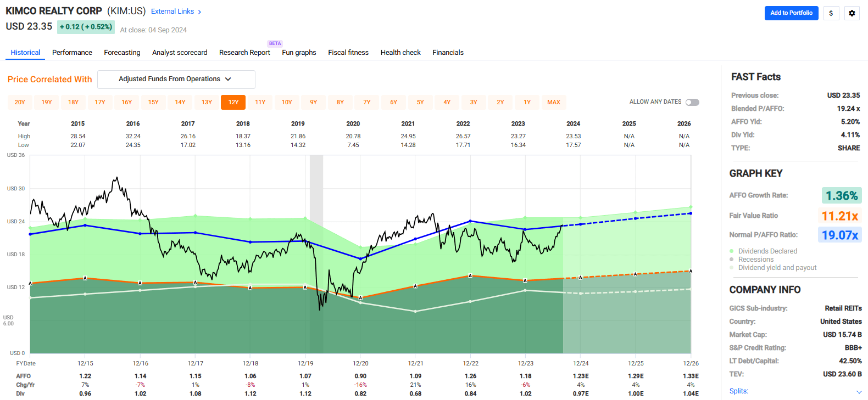The image size is (868, 400).
Task: Click the 19.07x Normal P/AFFO swatch
Action: [840, 235]
